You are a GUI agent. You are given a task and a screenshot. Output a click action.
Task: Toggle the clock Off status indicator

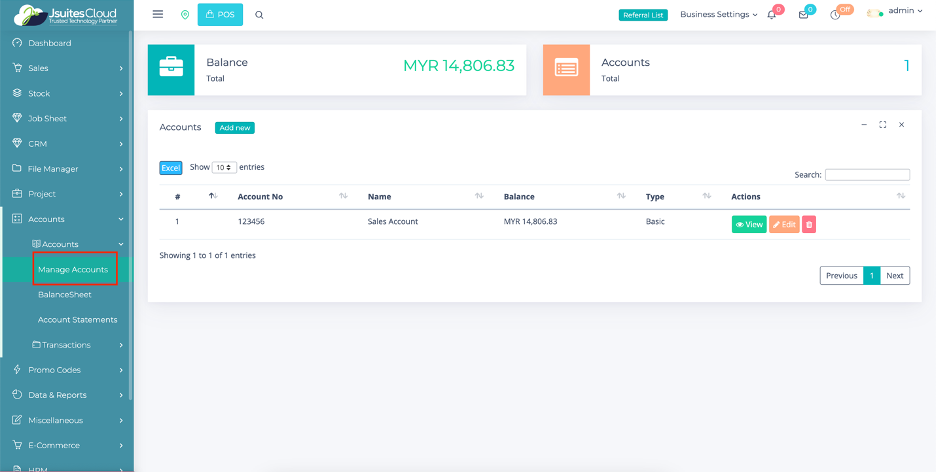point(837,14)
